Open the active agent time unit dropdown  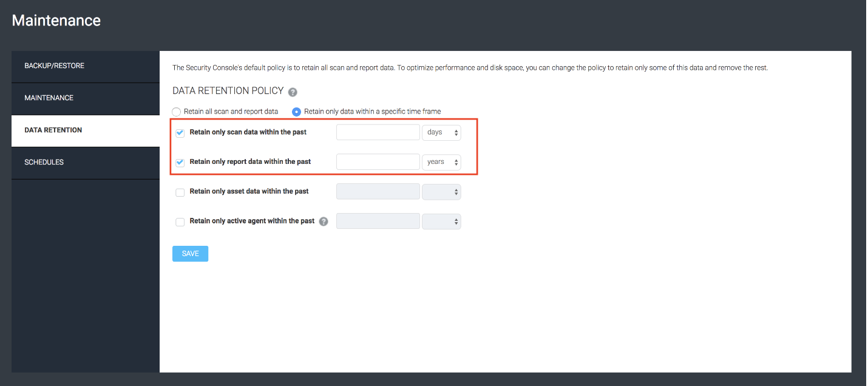[441, 222]
